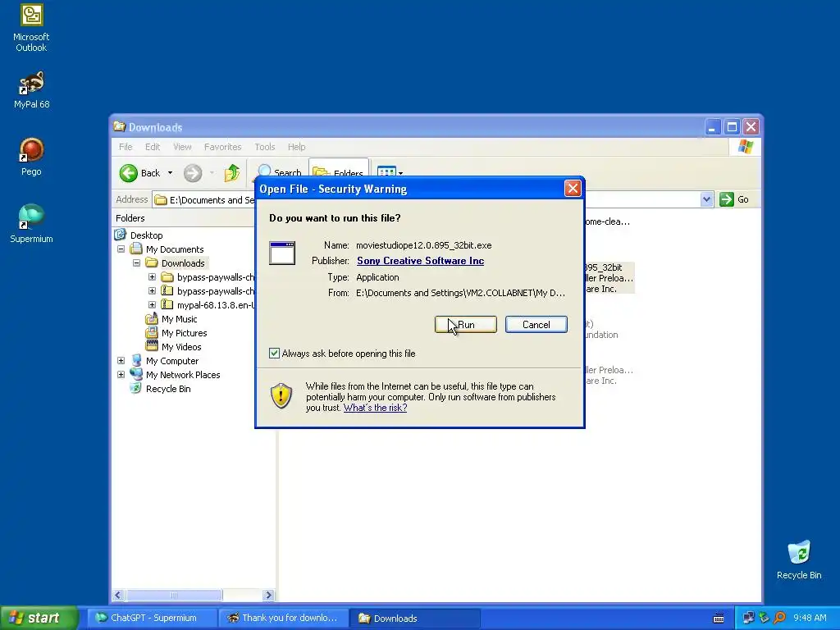The height and width of the screenshot is (630, 840).
Task: Expand the My Network Places node
Action: pyautogui.click(x=121, y=374)
